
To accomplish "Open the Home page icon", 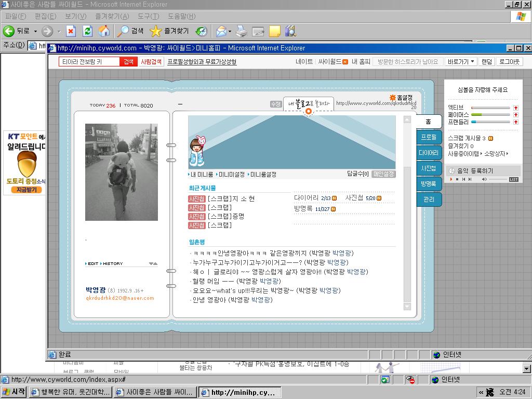I will click(x=104, y=31).
